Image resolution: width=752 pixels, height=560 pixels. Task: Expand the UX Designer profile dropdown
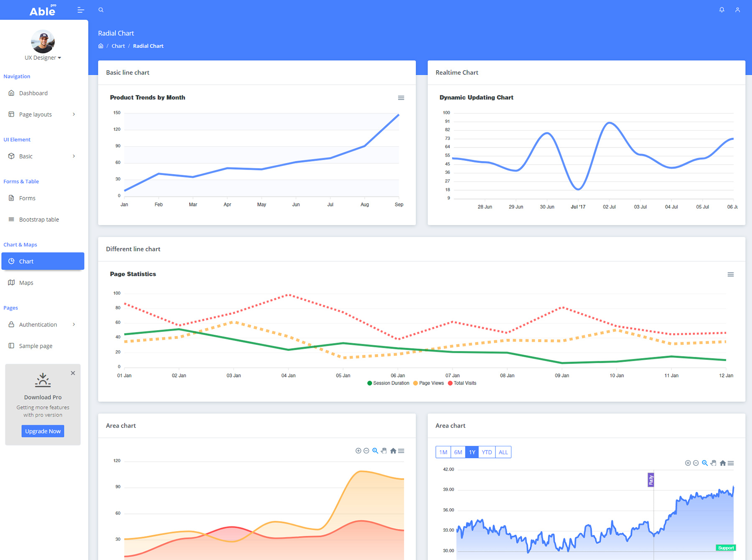click(x=43, y=58)
